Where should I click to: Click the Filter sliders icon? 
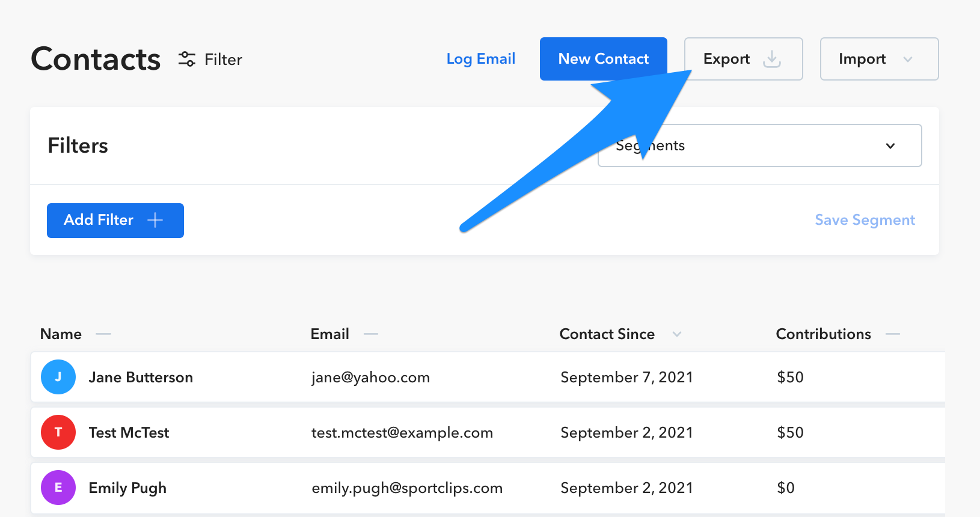coord(187,59)
